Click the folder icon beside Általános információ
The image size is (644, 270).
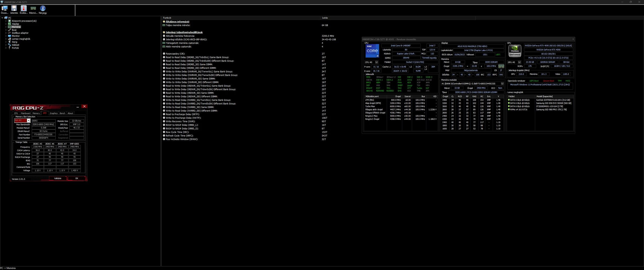164,22
